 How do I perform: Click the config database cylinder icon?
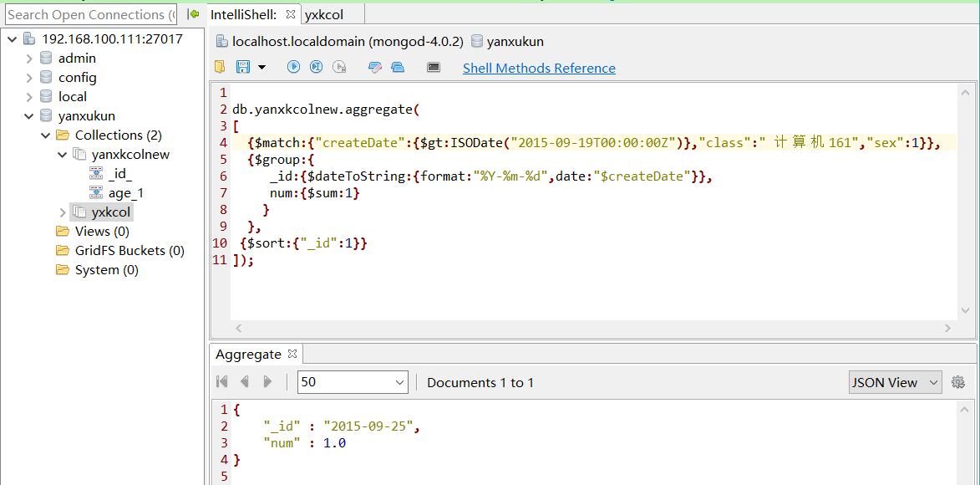(46, 78)
